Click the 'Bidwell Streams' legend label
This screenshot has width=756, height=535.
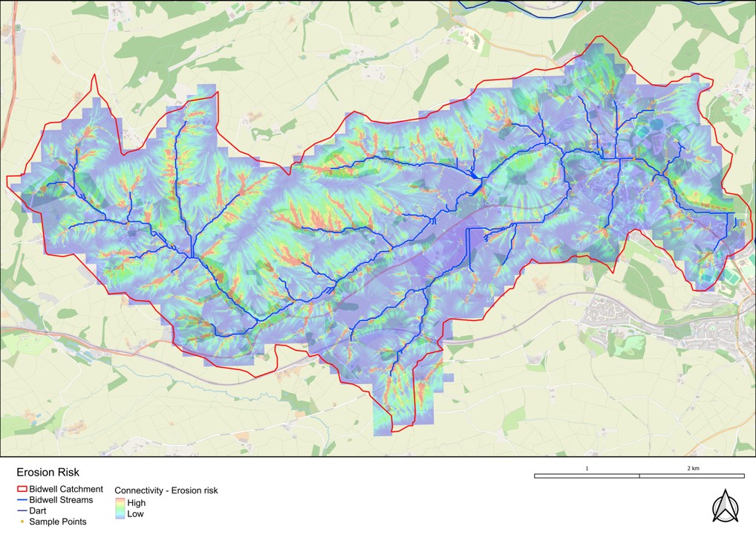61,500
